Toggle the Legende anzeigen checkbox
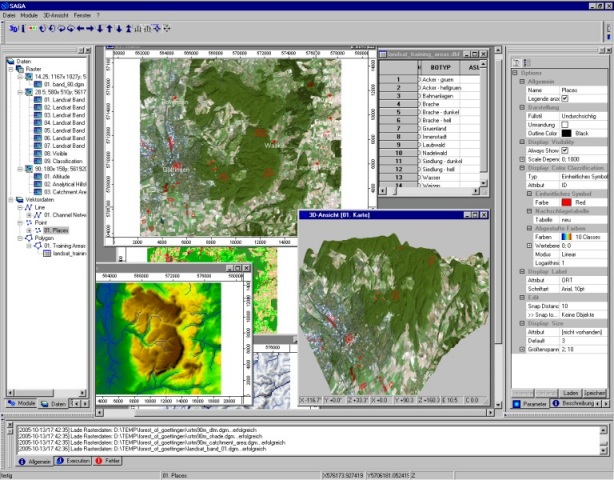The image size is (614, 480). tap(565, 99)
